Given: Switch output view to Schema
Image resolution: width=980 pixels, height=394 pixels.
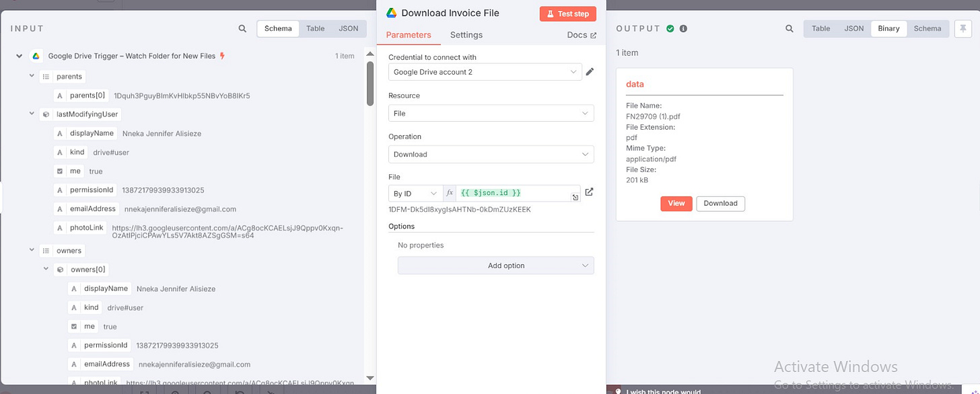Looking at the screenshot, I should pyautogui.click(x=928, y=29).
